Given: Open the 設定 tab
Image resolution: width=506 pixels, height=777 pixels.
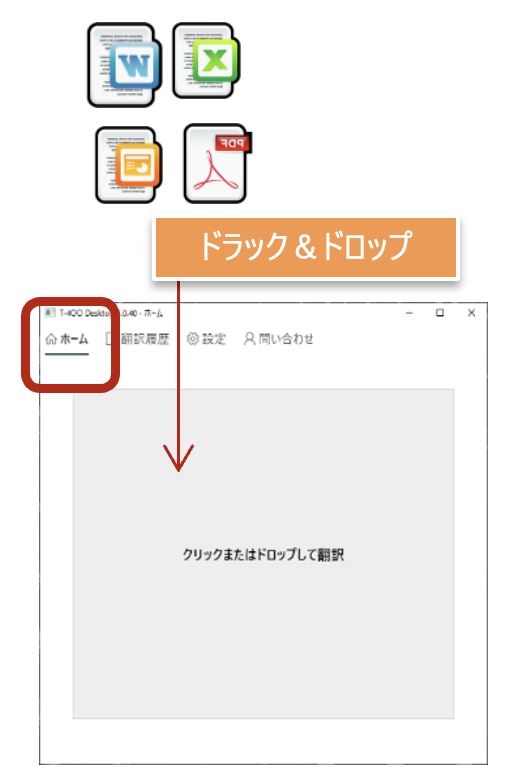Looking at the screenshot, I should click(206, 339).
